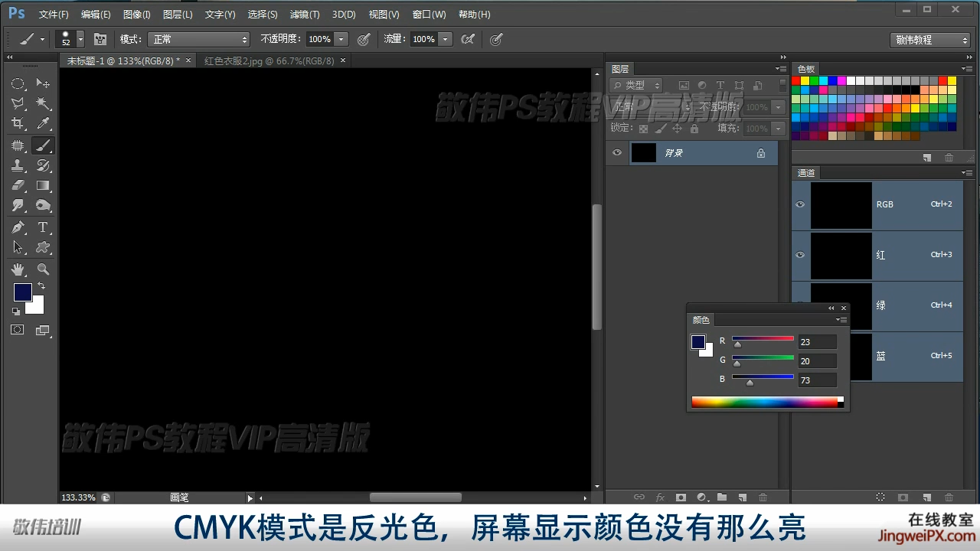
Task: Select the Gradient tool
Action: [x=44, y=185]
